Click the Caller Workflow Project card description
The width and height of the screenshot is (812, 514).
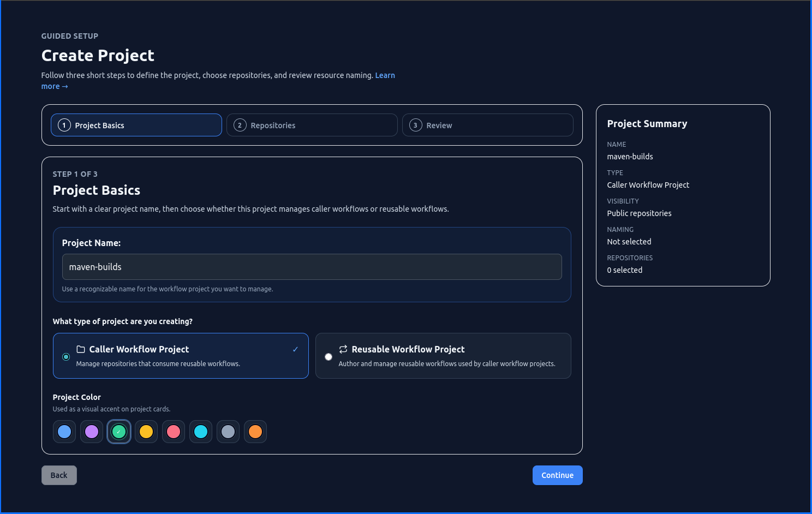coord(158,364)
